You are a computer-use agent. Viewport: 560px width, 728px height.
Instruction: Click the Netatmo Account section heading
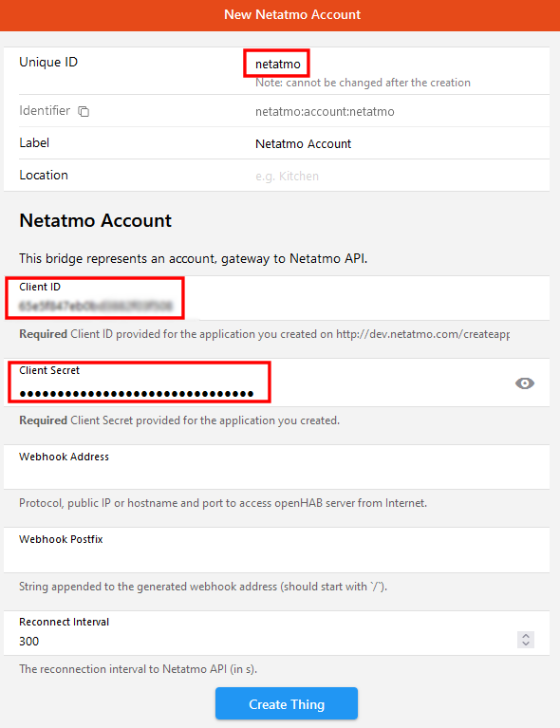tap(95, 220)
